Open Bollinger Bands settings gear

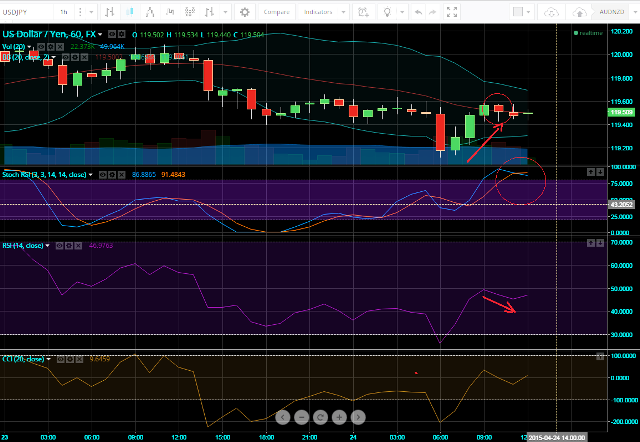coord(75,58)
